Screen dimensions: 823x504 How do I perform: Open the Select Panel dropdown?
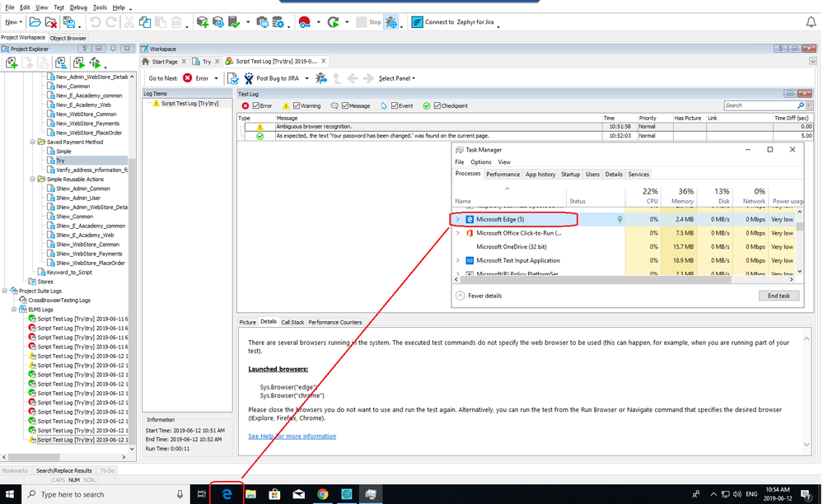tap(396, 78)
